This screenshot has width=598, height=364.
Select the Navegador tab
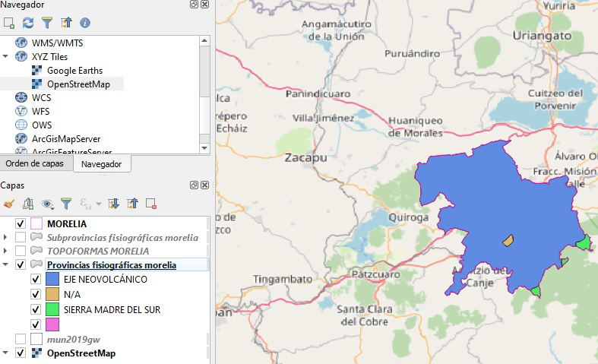pos(102,164)
